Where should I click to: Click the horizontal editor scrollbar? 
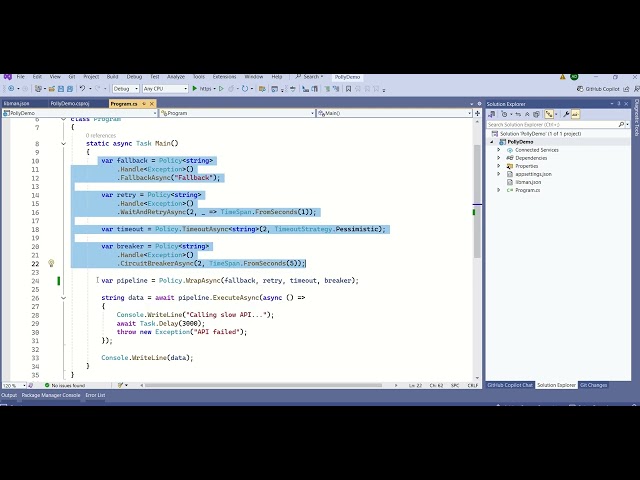click(263, 385)
